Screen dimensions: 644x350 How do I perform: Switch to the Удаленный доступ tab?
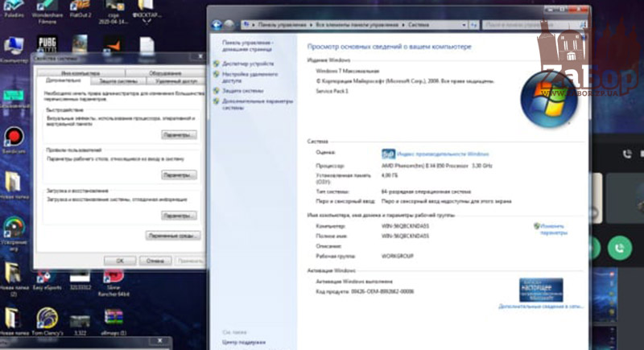[176, 81]
